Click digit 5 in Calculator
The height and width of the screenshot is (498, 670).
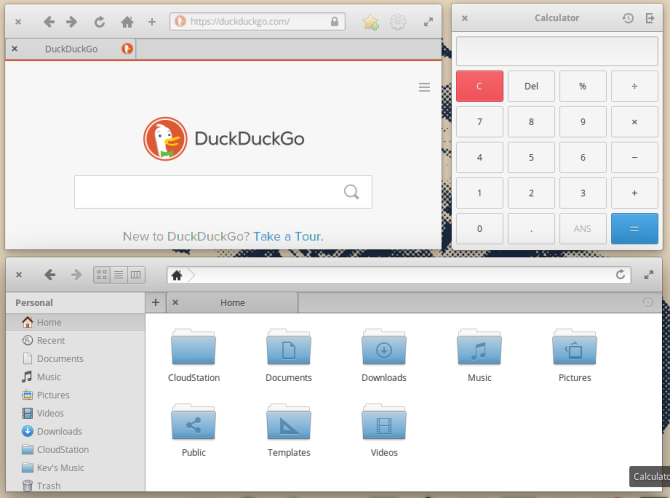click(x=531, y=157)
